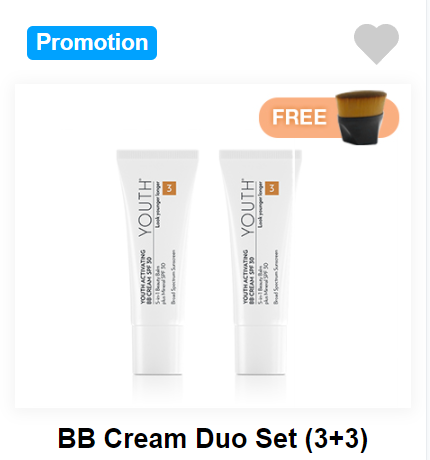Click the blue Promotion badge

(92, 43)
